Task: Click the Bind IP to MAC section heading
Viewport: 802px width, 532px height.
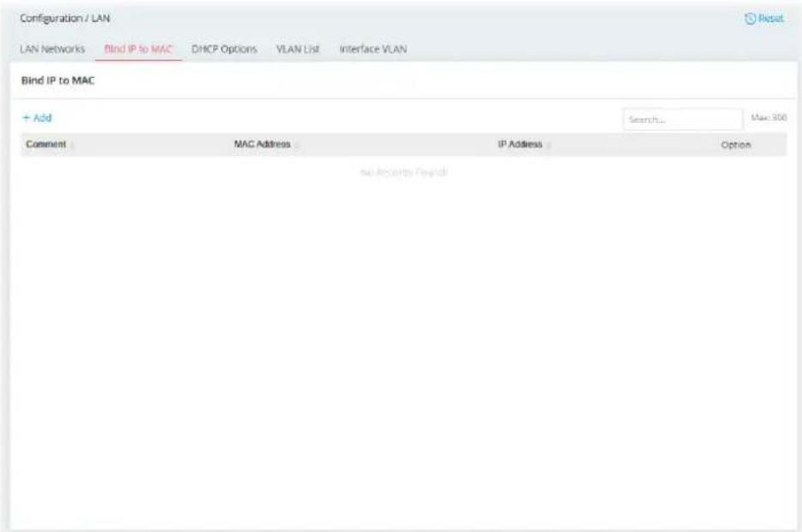Action: [58, 81]
